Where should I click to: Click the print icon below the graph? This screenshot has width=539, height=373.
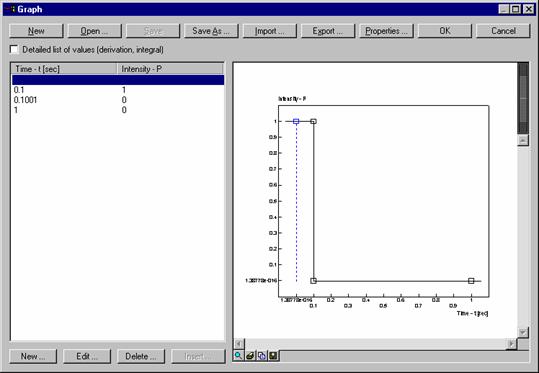[250, 355]
